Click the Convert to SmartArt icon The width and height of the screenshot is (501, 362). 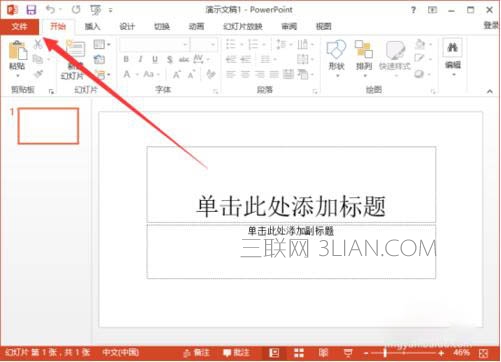[x=302, y=74]
